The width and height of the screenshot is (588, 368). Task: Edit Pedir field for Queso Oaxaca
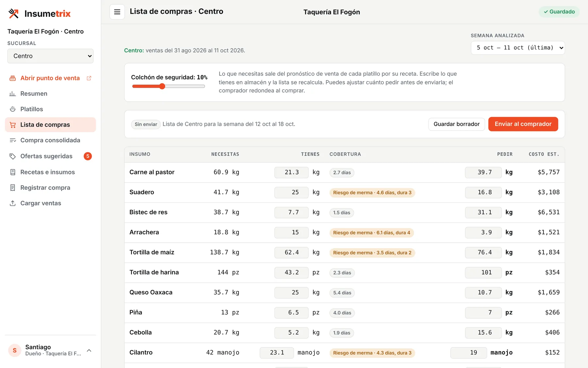pos(483,292)
